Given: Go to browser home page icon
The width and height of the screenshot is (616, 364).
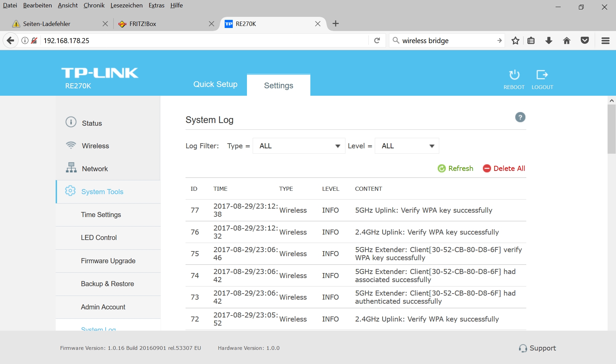Looking at the screenshot, I should (567, 41).
